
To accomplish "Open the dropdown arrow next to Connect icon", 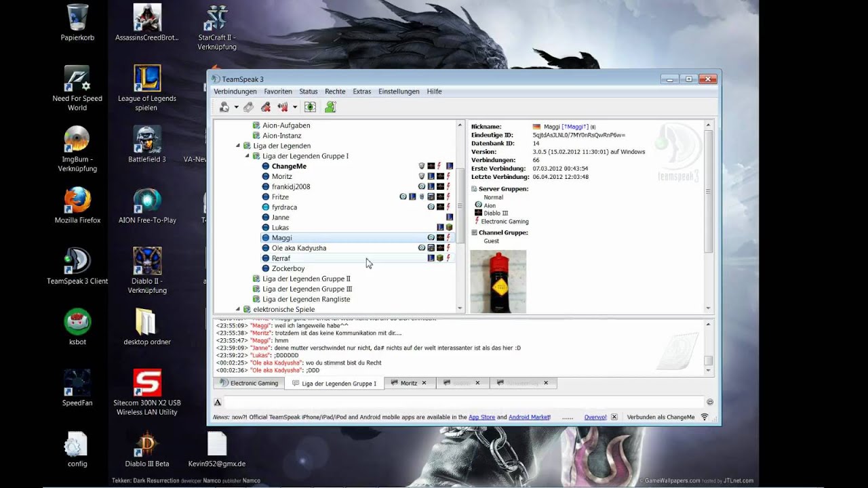I will [x=236, y=107].
